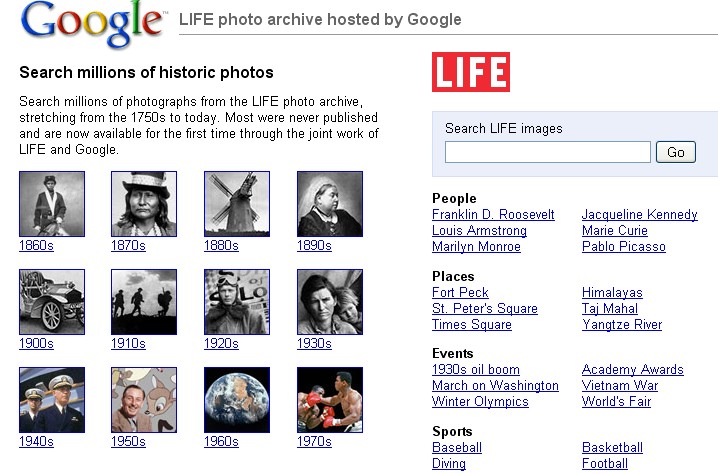The height and width of the screenshot is (473, 718).
Task: Open the Pablo Picasso link
Action: [624, 246]
